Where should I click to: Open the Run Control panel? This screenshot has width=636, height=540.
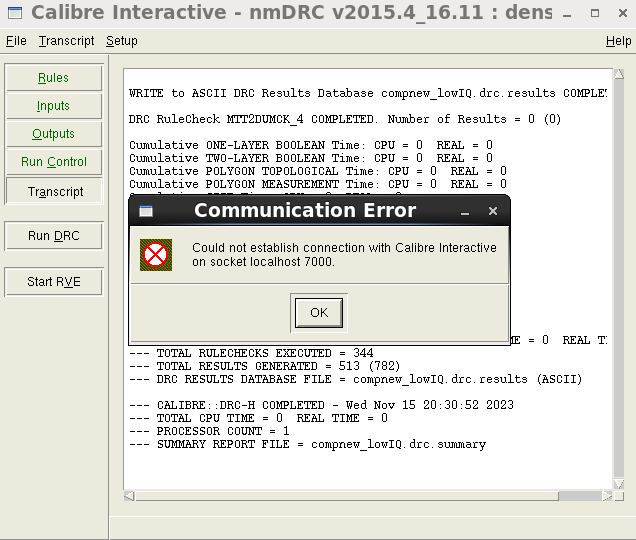54,161
